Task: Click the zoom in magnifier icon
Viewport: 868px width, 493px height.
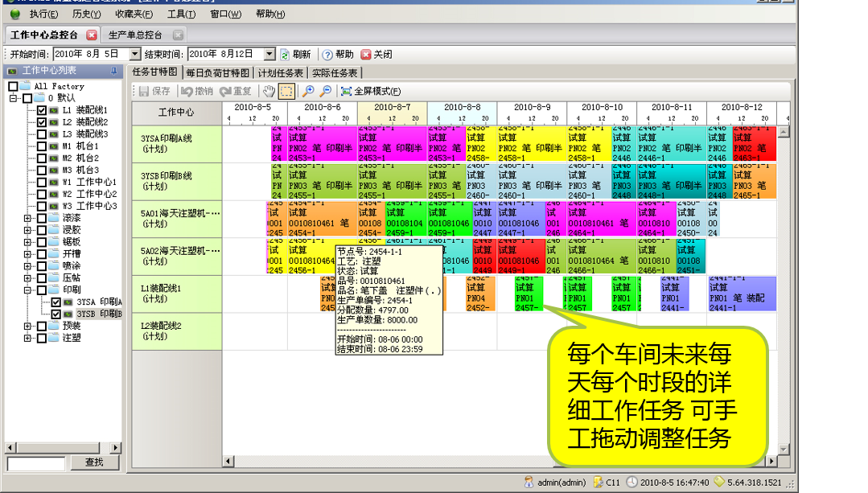Action: click(307, 92)
